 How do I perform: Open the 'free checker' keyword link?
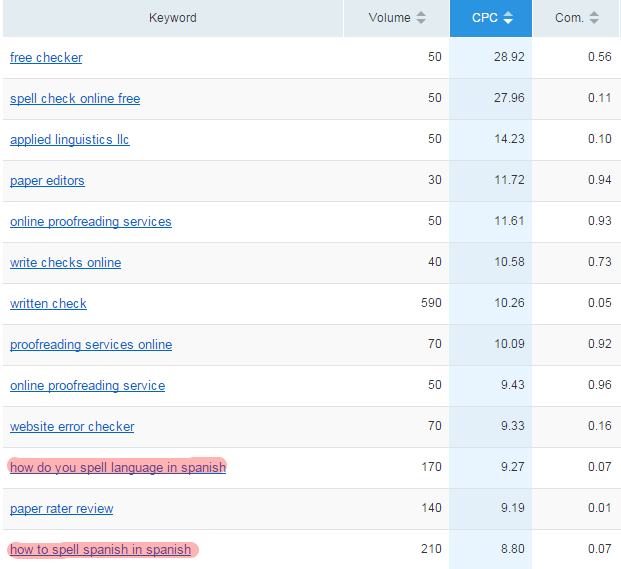46,58
